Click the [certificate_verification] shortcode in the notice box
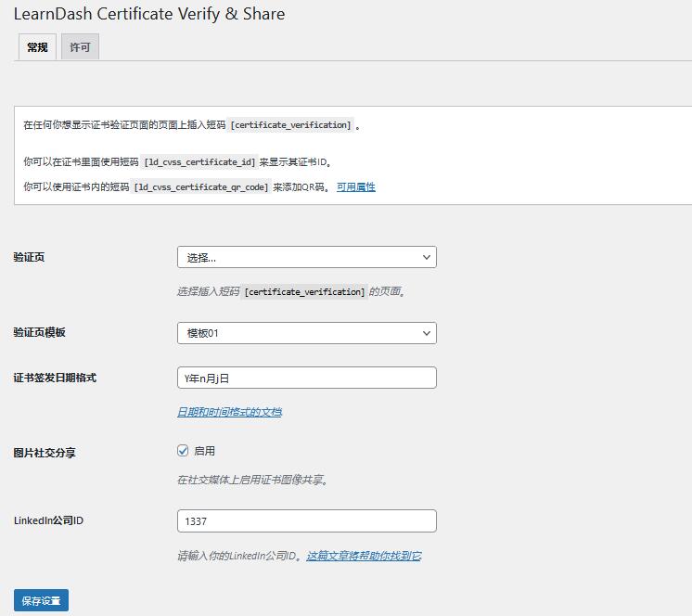This screenshot has width=692, height=616. (x=291, y=125)
